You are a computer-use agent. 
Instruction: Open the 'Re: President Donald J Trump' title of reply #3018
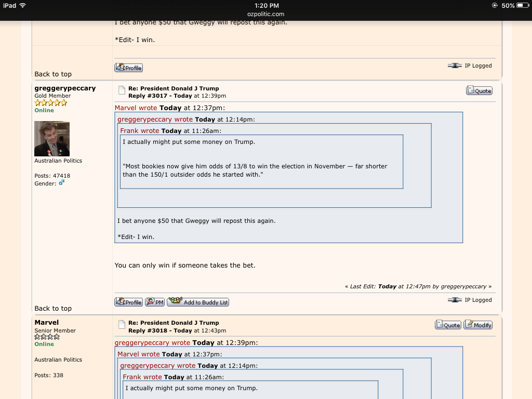pyautogui.click(x=174, y=323)
